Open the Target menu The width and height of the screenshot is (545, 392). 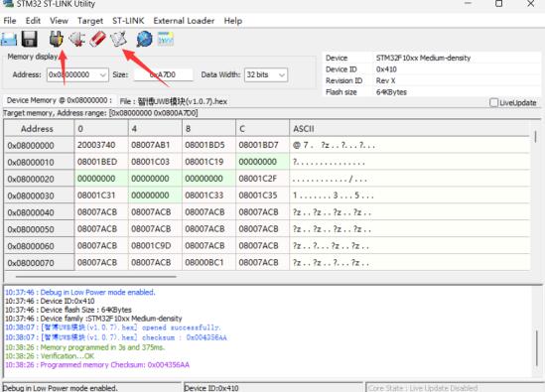pyautogui.click(x=90, y=21)
